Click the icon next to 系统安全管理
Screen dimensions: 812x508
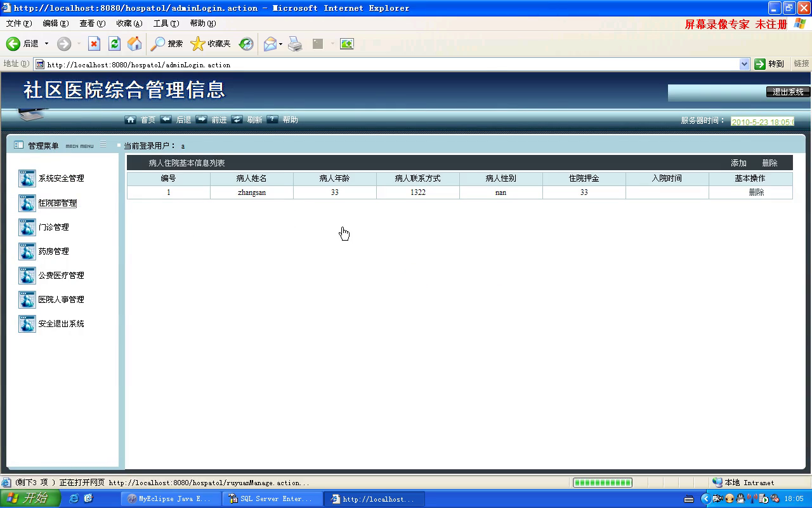pyautogui.click(x=27, y=178)
